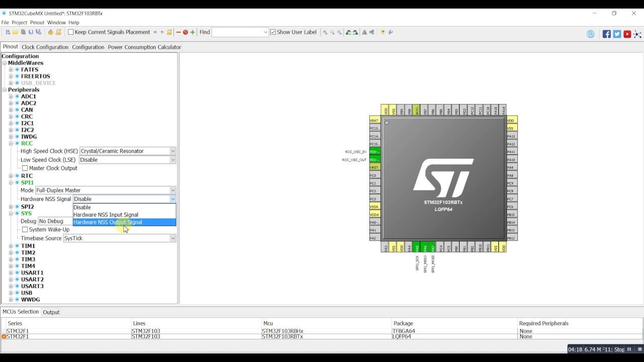Screen dimensions: 644x362
Task: Open the Twitter link icon
Action: tap(617, 34)
